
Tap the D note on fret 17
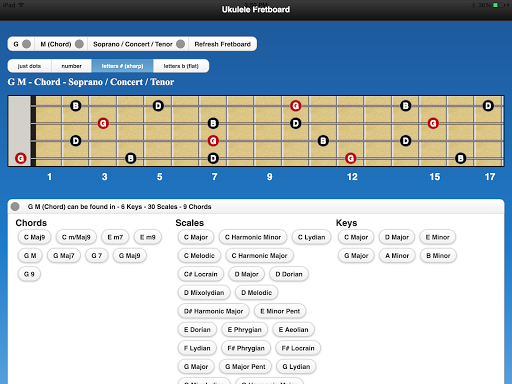pyautogui.click(x=488, y=106)
